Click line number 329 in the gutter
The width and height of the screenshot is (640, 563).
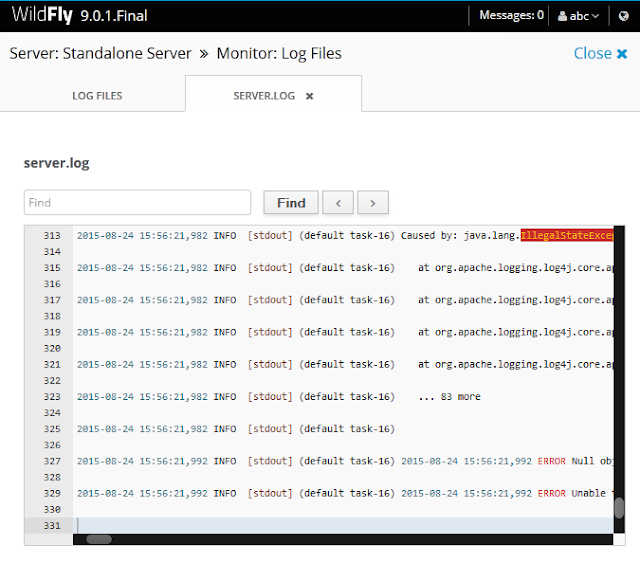coord(52,494)
